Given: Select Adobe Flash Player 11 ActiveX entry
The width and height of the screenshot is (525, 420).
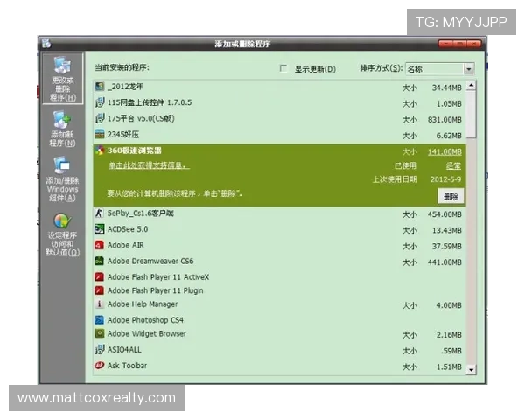Looking at the screenshot, I should pyautogui.click(x=279, y=277).
